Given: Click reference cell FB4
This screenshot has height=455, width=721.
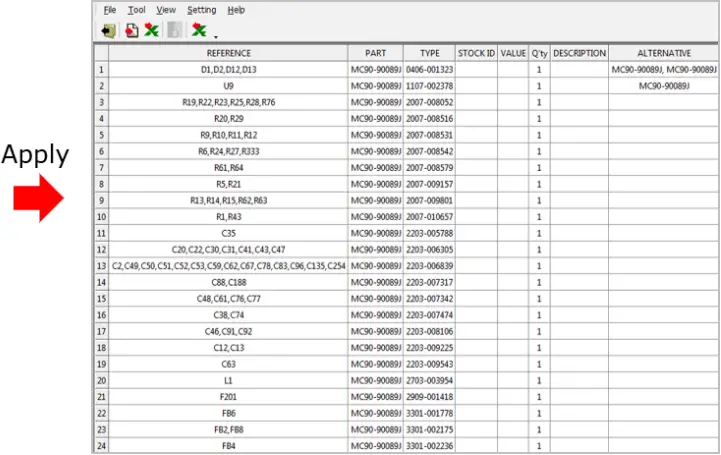Looking at the screenshot, I should click(229, 446).
